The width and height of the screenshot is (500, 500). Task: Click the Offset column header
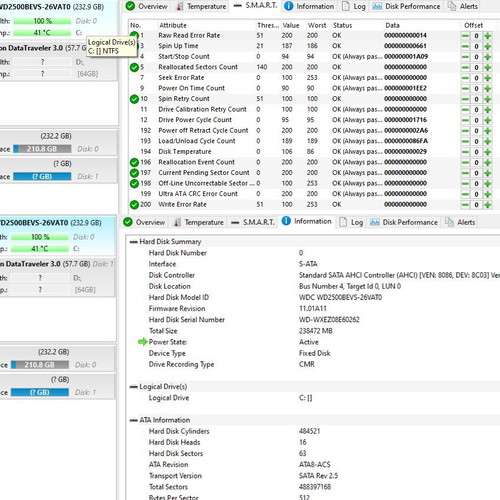473,25
